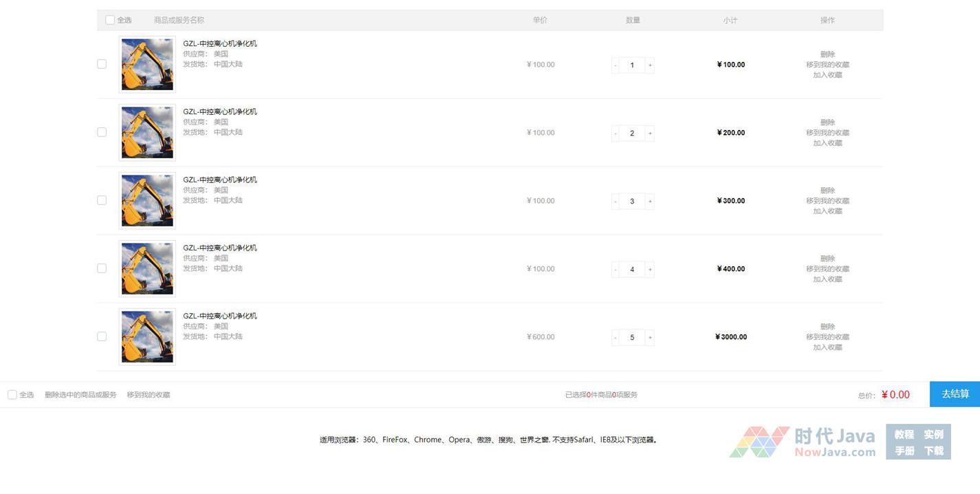
Task: Click minus button for the quantity 4 item
Action: [x=615, y=270]
